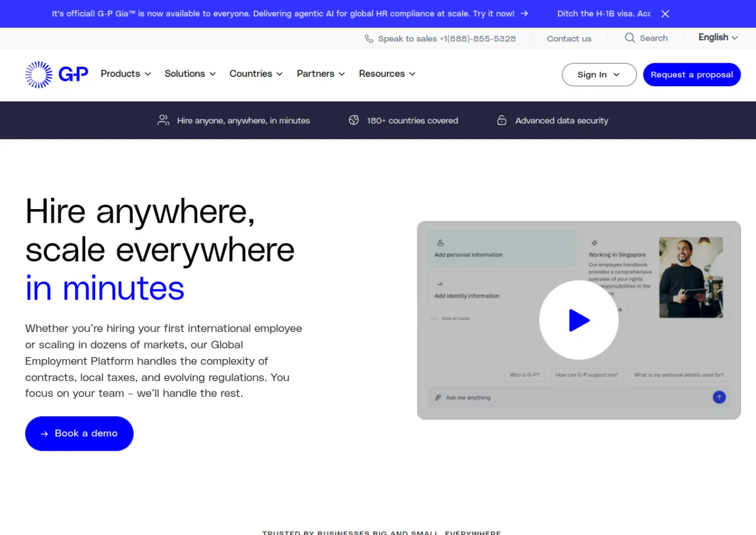756x535 pixels.
Task: Click the 'Add personal information' card in the video
Action: (501, 248)
